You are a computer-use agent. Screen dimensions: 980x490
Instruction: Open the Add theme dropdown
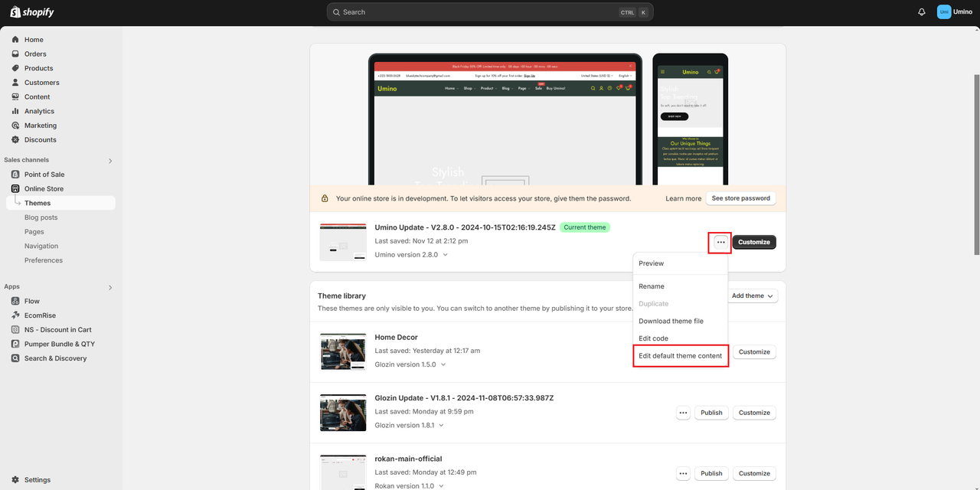[x=752, y=296]
